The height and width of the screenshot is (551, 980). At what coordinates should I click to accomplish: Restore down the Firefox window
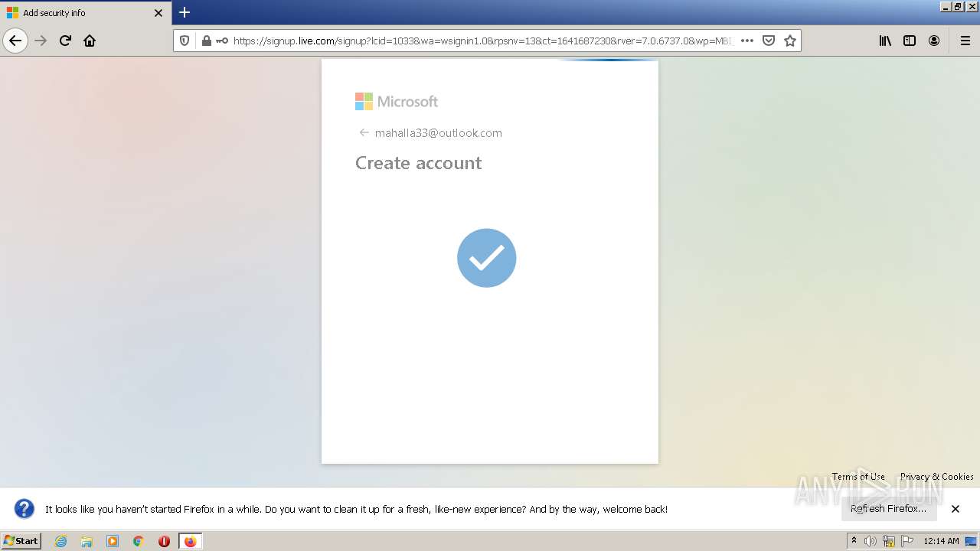pyautogui.click(x=959, y=6)
